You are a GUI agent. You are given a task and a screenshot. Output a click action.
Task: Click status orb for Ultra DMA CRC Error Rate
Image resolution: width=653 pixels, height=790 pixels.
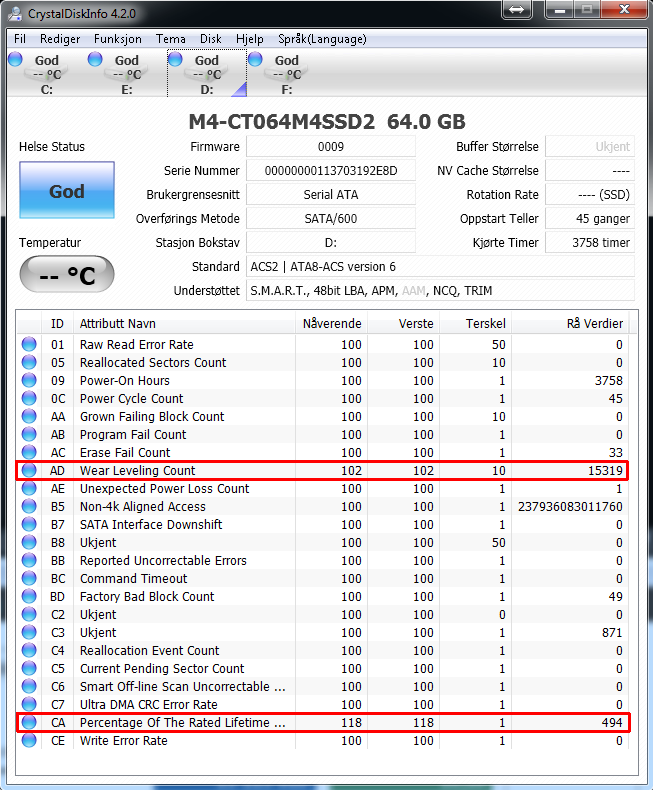pos(29,704)
